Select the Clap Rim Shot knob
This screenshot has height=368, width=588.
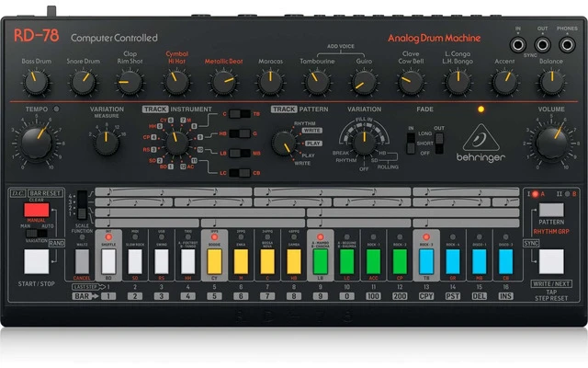[x=130, y=82]
